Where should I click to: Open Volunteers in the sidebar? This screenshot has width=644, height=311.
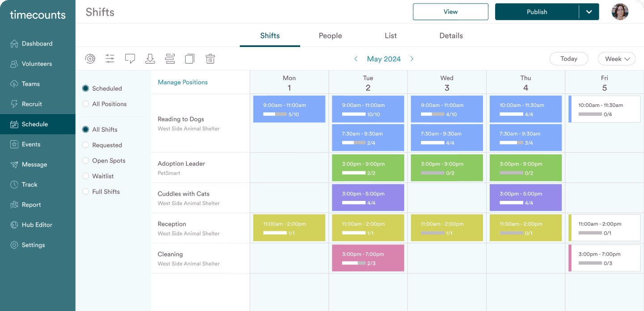(37, 64)
